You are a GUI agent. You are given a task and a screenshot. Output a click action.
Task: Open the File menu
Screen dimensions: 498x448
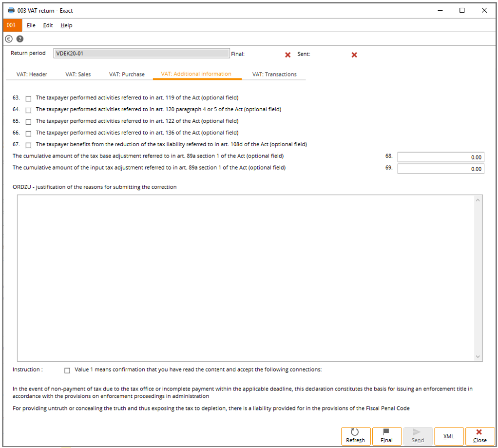[31, 25]
